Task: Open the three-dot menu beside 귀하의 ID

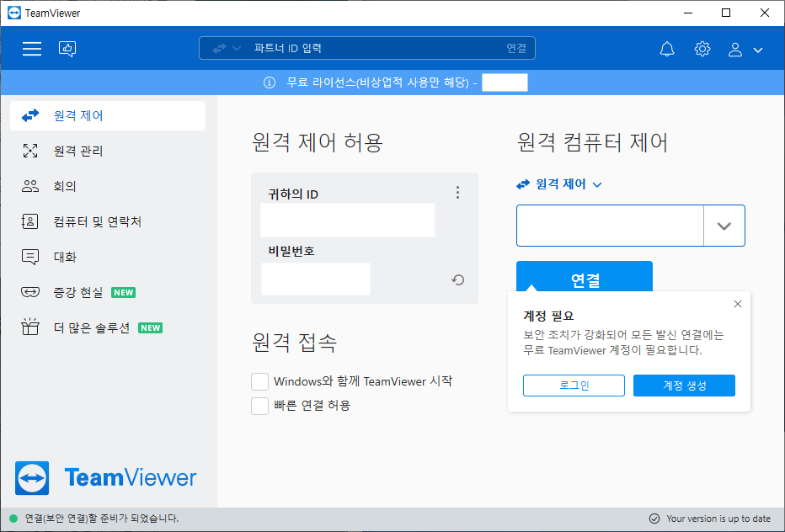Action: (457, 193)
